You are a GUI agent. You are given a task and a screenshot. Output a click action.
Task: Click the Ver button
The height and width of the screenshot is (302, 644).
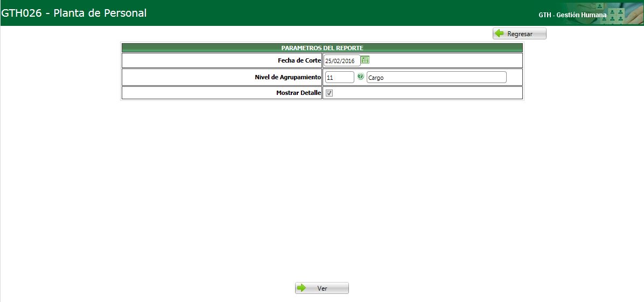coord(322,288)
